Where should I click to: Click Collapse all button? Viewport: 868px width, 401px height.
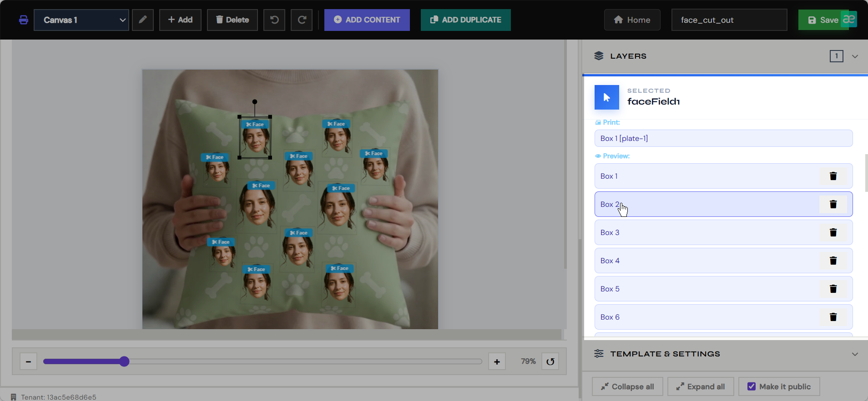627,386
